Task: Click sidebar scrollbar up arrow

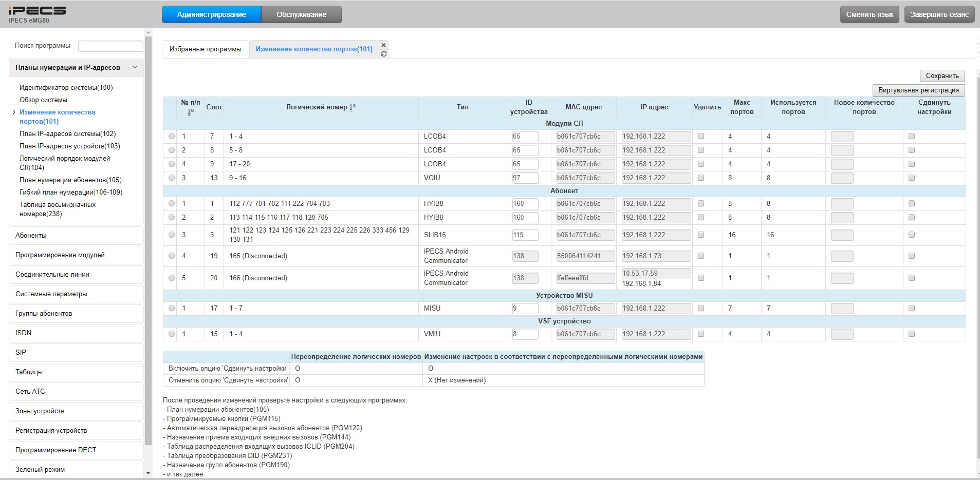Action: [x=149, y=33]
